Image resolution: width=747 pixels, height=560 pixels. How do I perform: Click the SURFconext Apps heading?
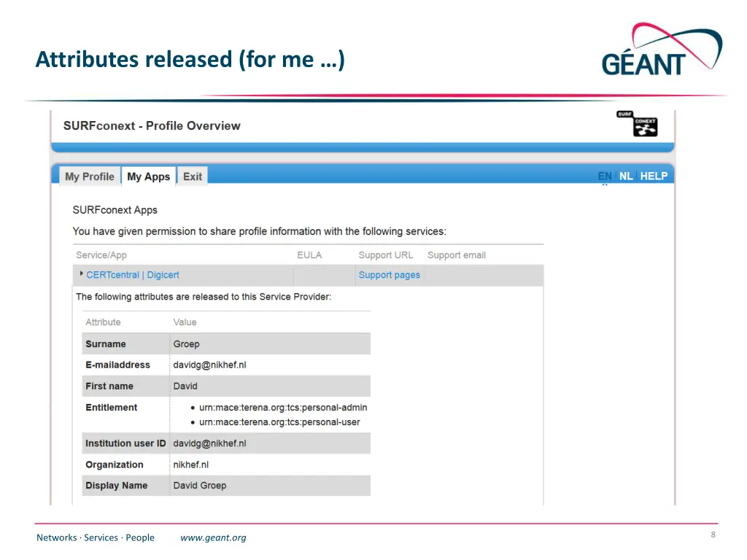pos(115,210)
